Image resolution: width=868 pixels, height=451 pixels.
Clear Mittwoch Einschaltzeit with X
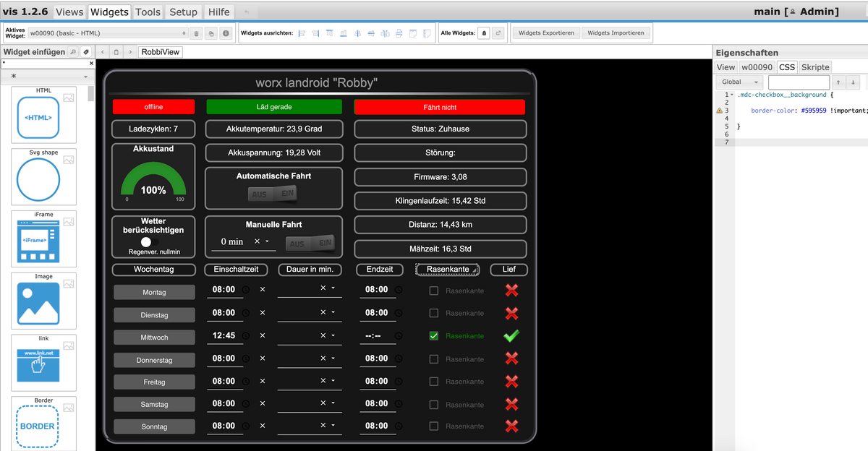coord(263,335)
